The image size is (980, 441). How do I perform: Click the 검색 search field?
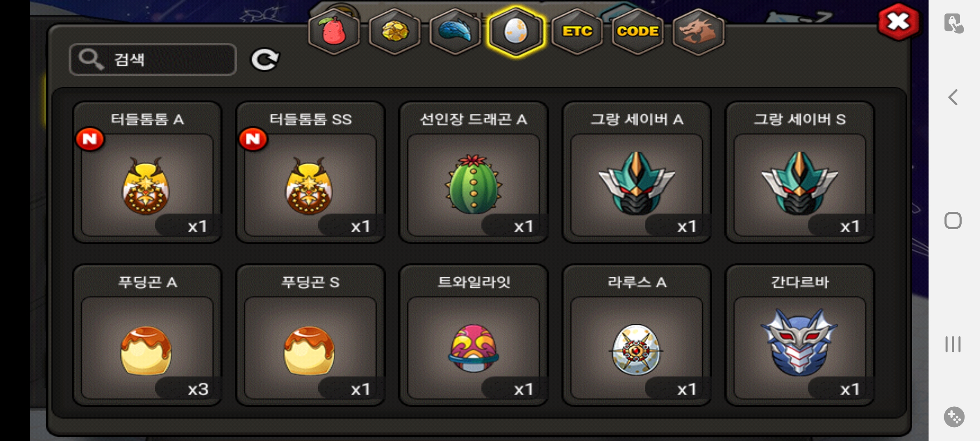point(153,60)
